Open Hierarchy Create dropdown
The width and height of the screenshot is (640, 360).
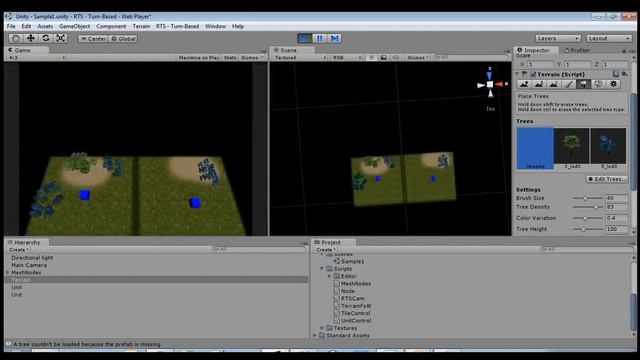pyautogui.click(x=18, y=249)
